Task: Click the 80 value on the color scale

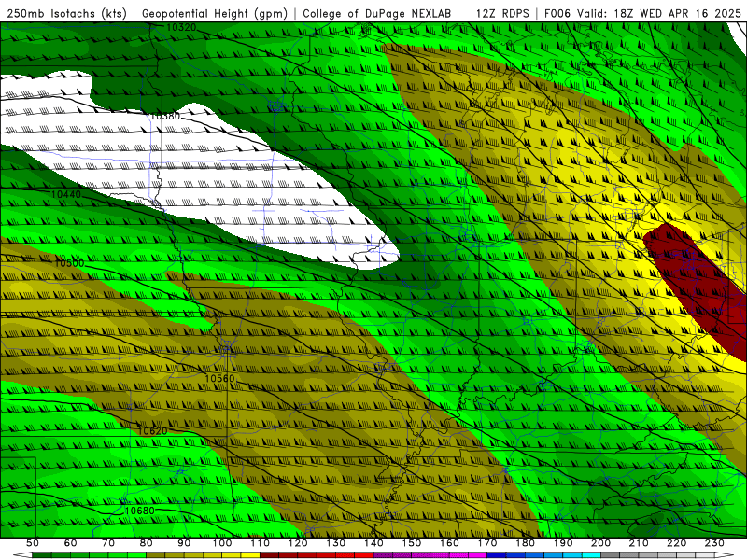Action: click(x=147, y=543)
